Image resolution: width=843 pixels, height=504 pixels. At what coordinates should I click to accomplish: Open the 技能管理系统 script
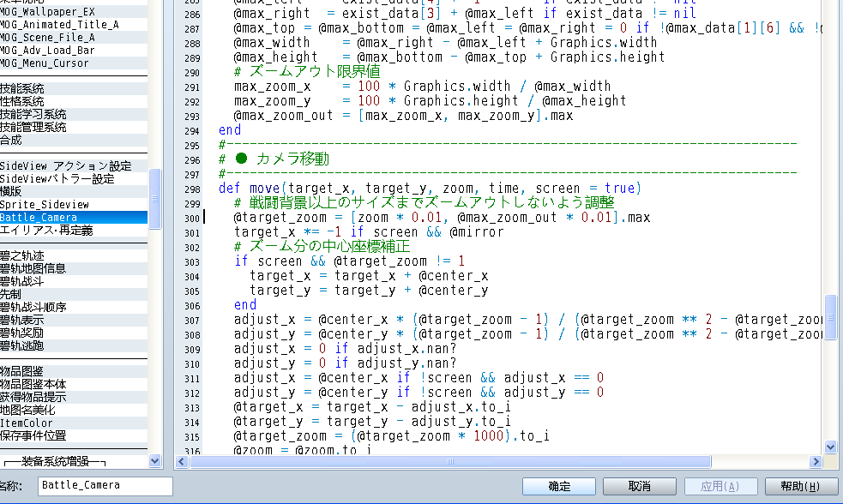point(74,128)
